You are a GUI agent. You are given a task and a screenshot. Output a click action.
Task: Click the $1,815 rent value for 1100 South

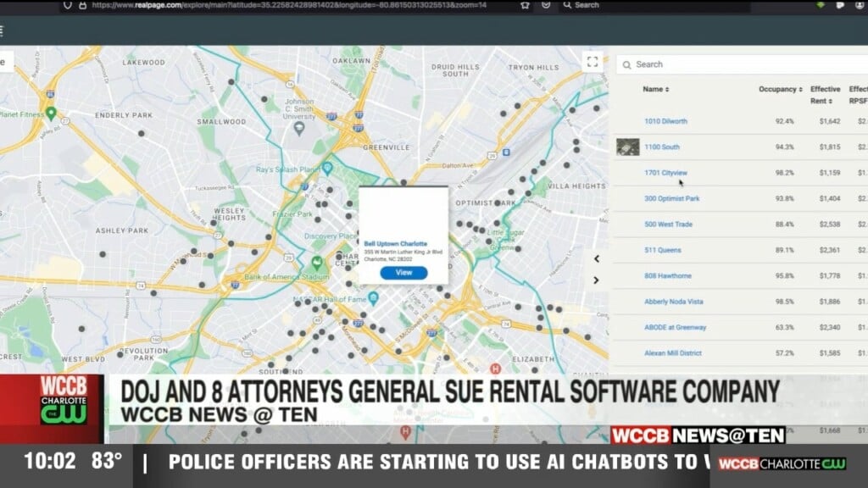pos(830,147)
